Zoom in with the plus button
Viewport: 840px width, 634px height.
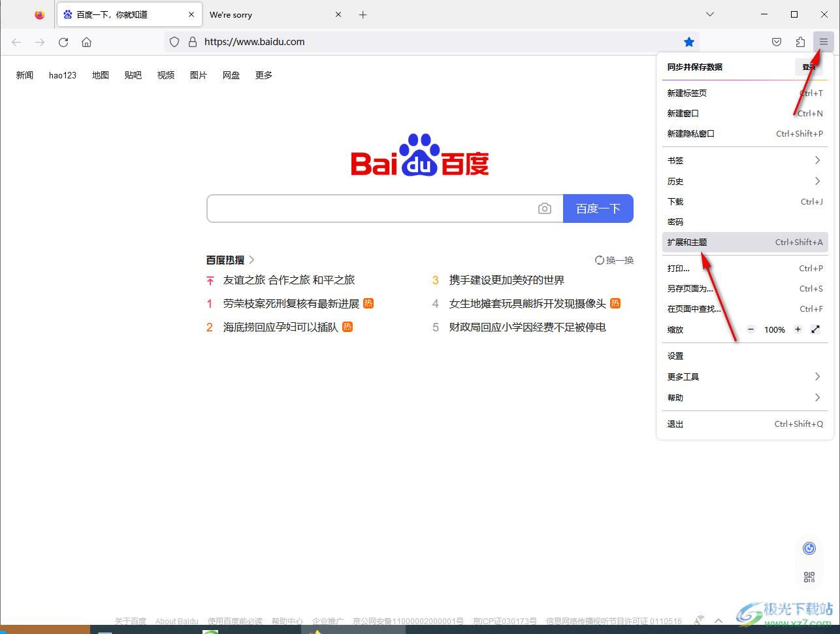(x=798, y=329)
